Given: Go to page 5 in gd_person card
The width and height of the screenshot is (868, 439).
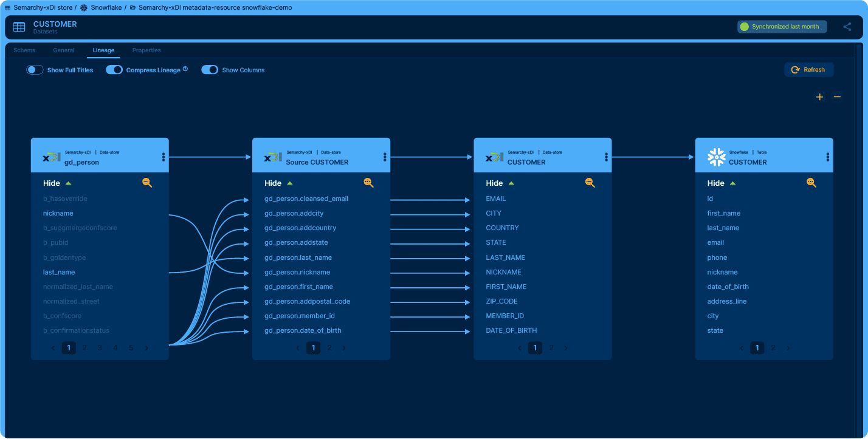Looking at the screenshot, I should (131, 348).
